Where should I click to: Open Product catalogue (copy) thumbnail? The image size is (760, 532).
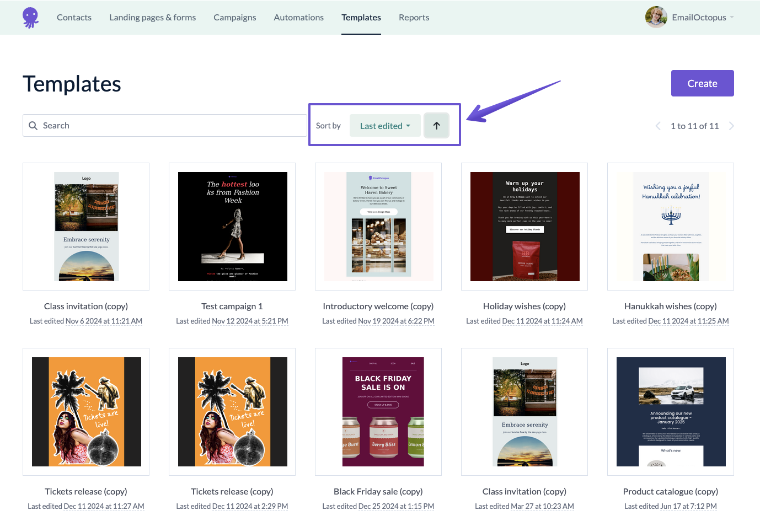tap(671, 412)
